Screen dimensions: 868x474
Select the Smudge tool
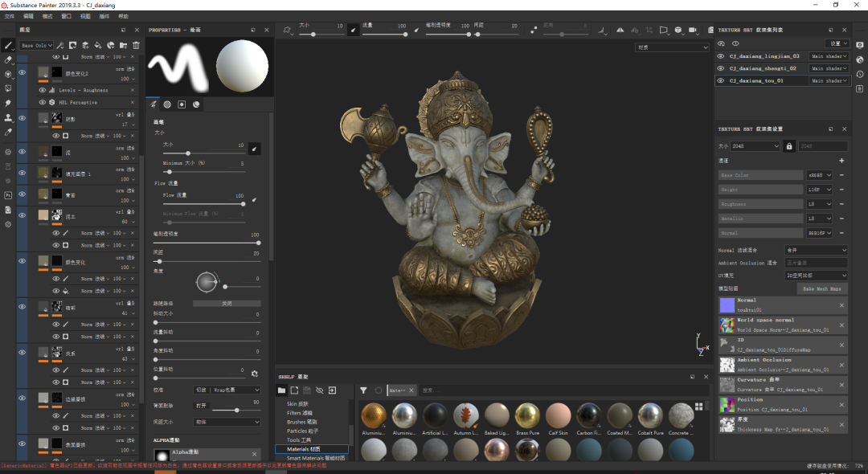8,103
